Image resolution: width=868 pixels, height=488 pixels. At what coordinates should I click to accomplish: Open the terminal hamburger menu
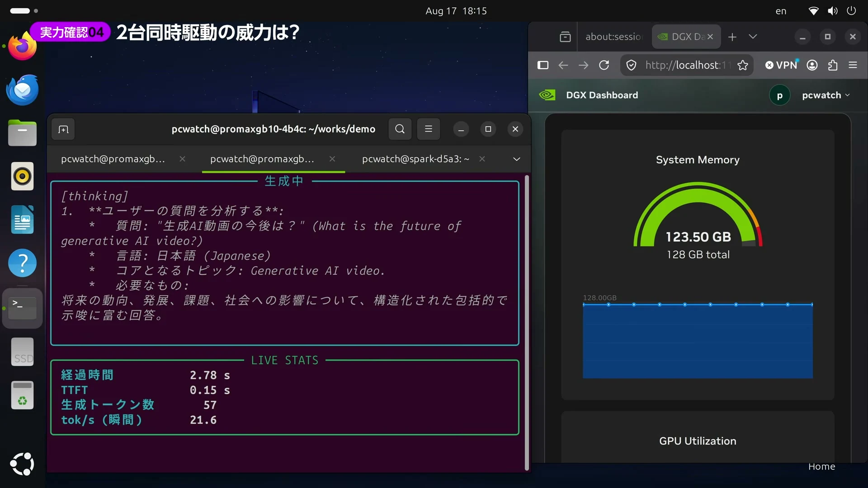(x=429, y=129)
